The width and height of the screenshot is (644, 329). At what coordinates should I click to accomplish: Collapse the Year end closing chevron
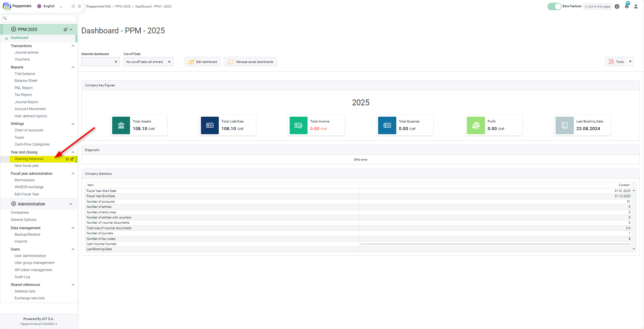coord(73,152)
